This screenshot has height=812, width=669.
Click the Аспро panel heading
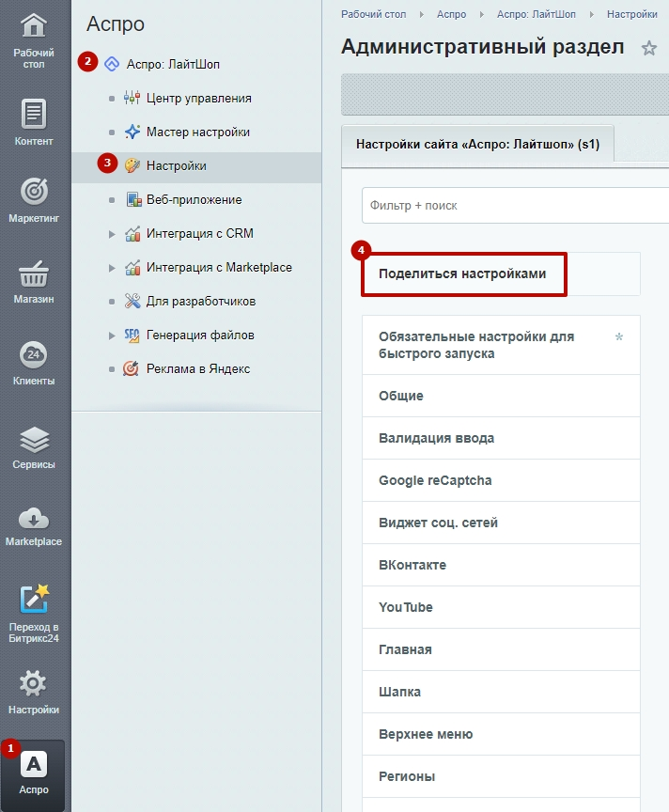(116, 24)
